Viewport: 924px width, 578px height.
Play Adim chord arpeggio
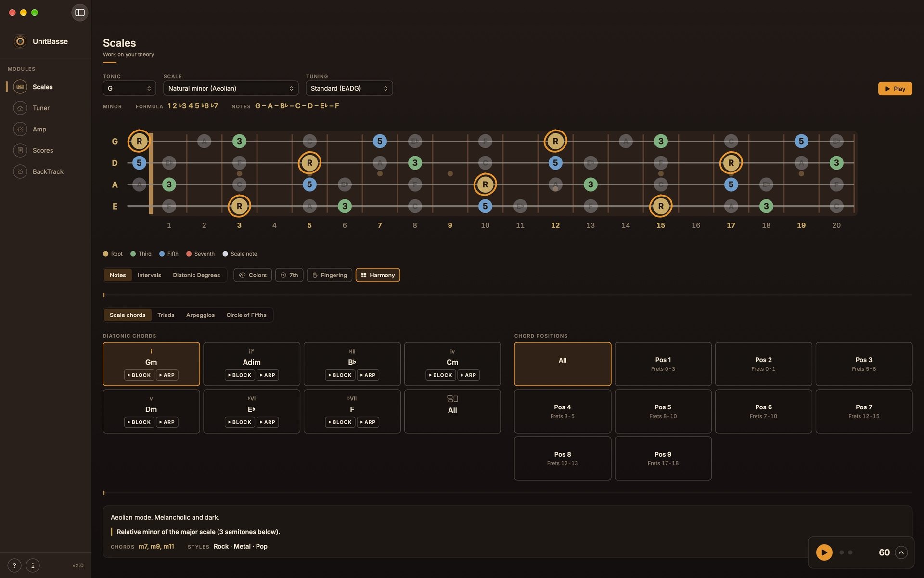click(x=268, y=375)
